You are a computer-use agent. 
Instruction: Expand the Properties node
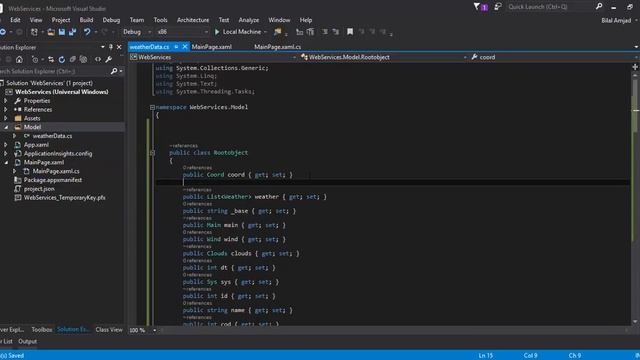tap(6, 101)
